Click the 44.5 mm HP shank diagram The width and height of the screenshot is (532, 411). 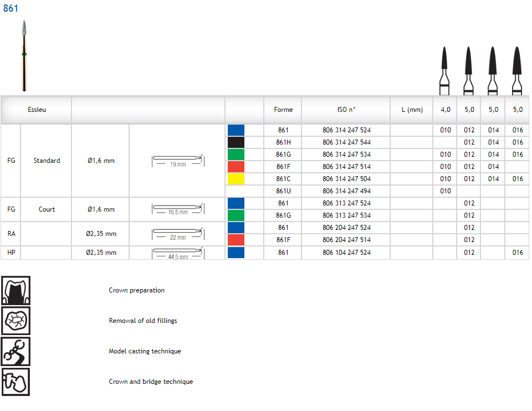tap(178, 254)
